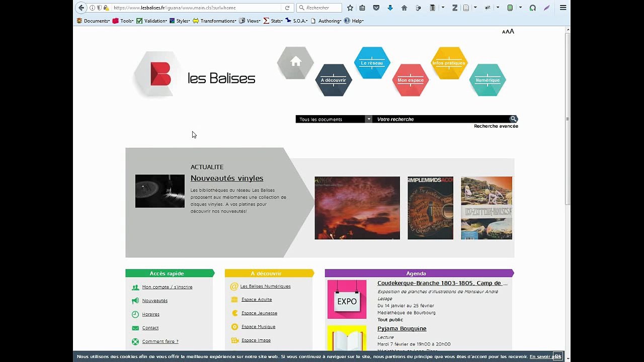This screenshot has width=644, height=362.
Task: Open the 'Nouveautés vinyles' article heading
Action: [x=227, y=178]
